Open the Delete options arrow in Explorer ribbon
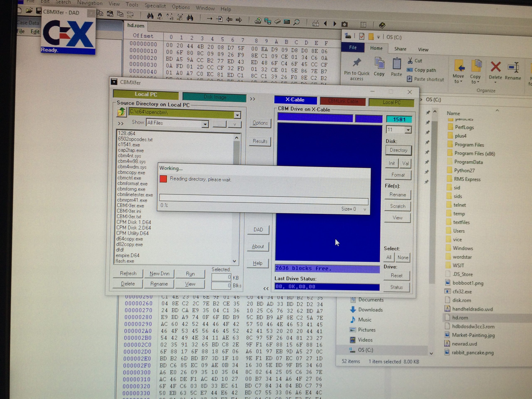 tap(495, 83)
